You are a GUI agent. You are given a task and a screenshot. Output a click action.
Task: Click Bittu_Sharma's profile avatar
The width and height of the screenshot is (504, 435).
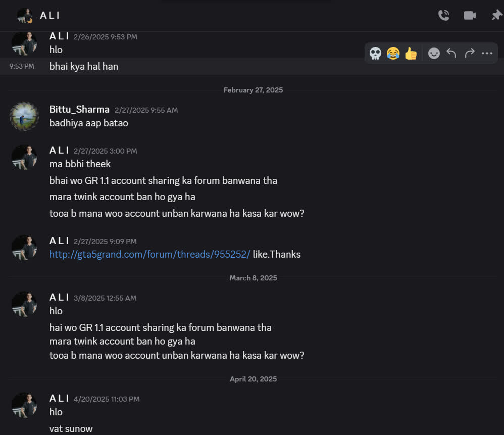[24, 116]
